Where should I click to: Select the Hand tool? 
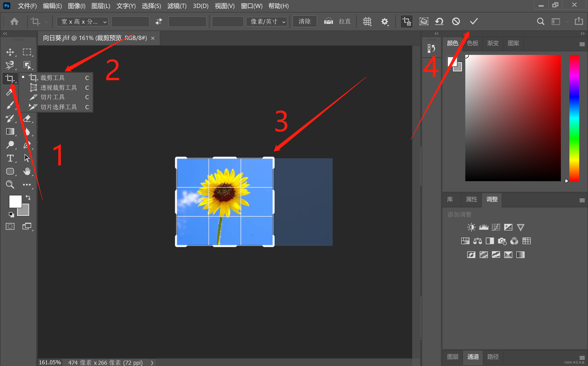coord(27,171)
